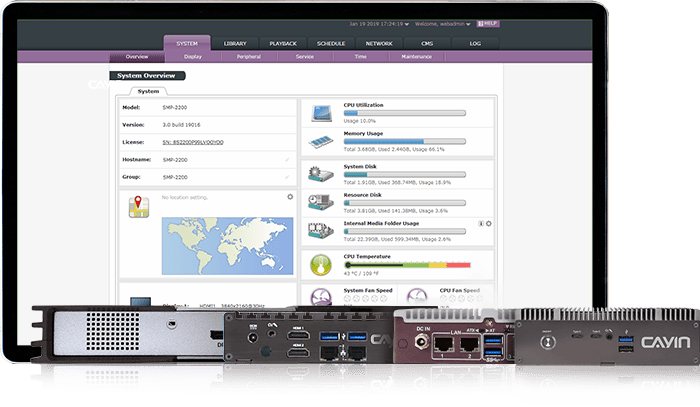Open the Maintenance sub-menu item
This screenshot has height=407, width=700.
pos(417,57)
